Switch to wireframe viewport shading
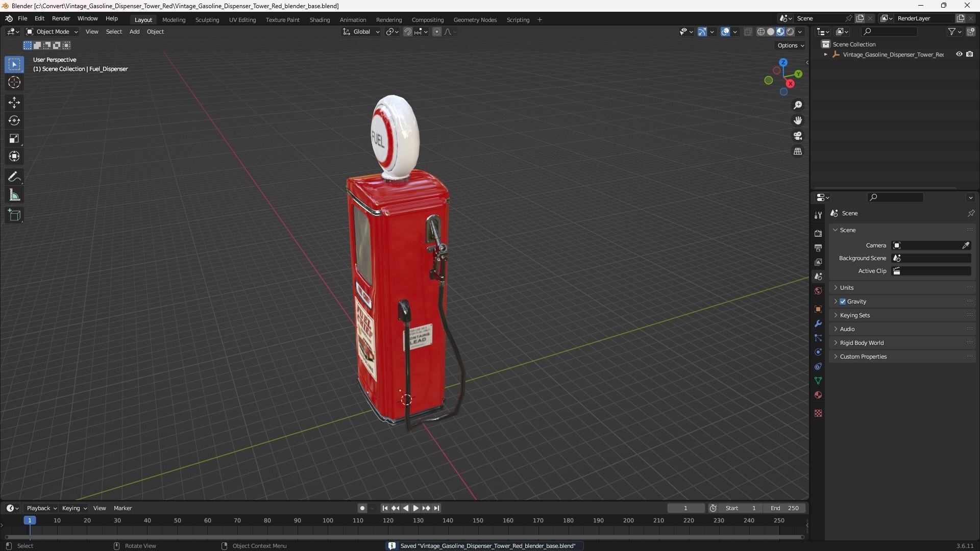Screen dimensions: 980x551 tap(761, 32)
